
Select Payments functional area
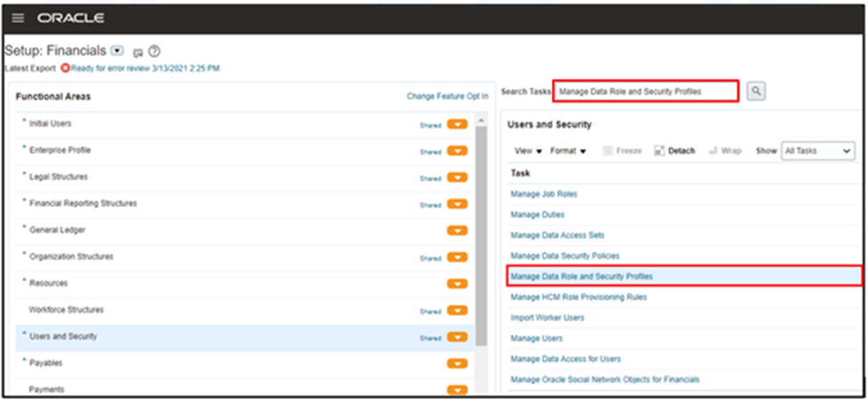tap(46, 389)
